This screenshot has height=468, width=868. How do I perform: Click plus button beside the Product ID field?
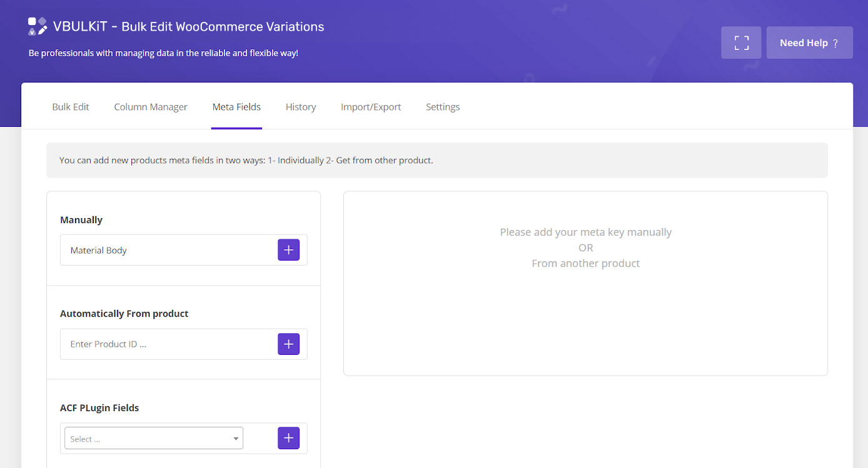coord(288,344)
